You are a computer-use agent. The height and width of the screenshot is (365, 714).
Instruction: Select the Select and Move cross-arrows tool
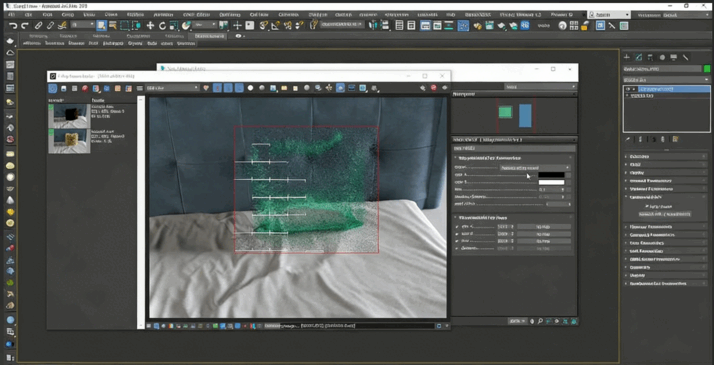point(150,25)
